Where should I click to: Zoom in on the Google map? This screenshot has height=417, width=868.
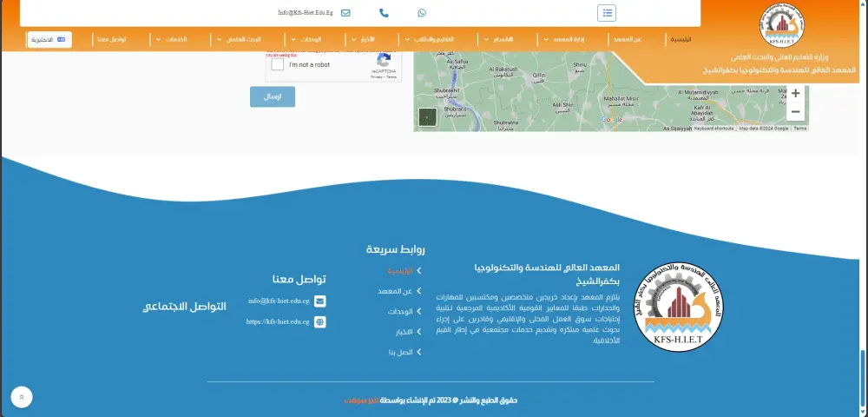pos(795,94)
